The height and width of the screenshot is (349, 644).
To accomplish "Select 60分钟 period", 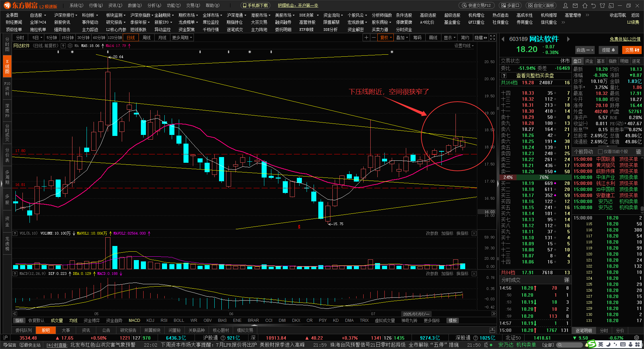I will tap(99, 38).
